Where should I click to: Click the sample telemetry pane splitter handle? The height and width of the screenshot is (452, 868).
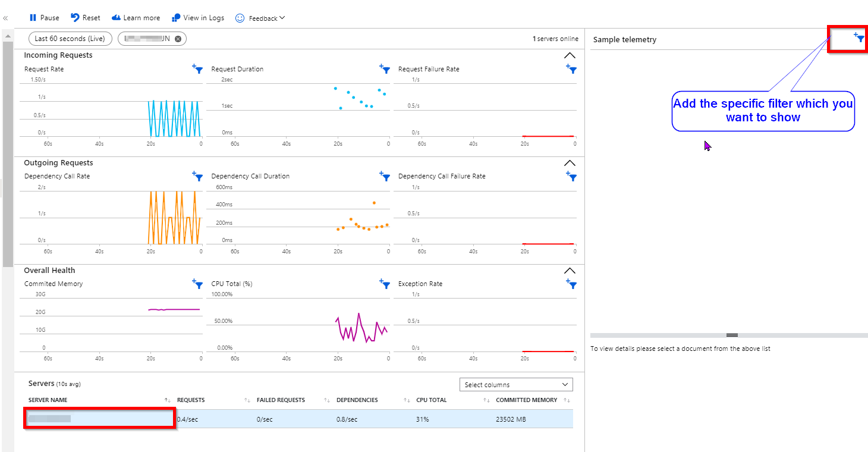tap(732, 335)
